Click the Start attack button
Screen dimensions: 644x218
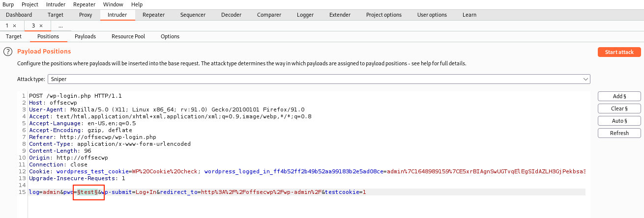coord(619,52)
